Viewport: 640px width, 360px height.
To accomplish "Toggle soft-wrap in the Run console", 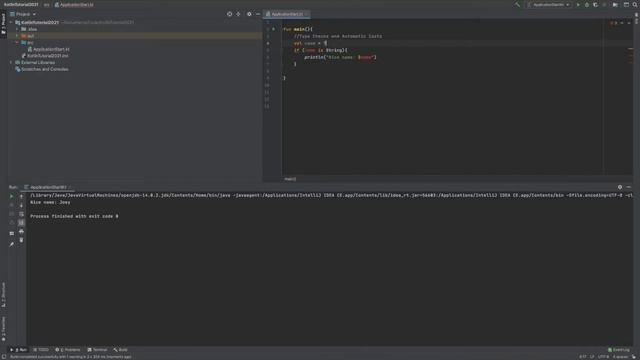I will 21,214.
